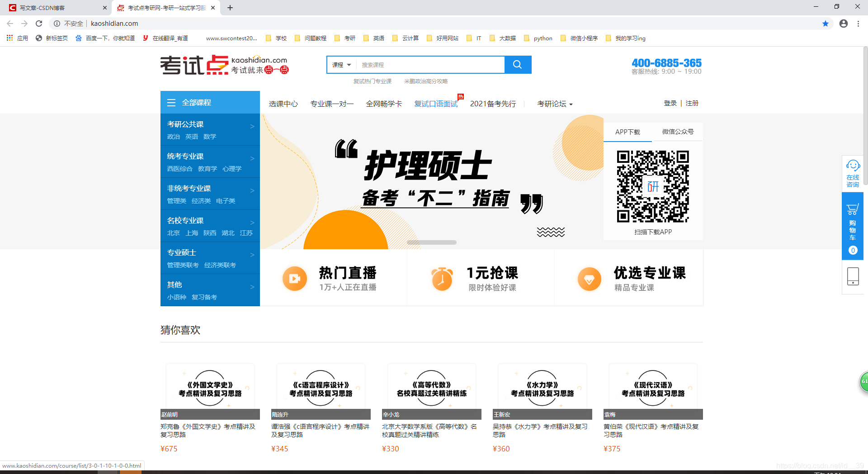Click the search magnifier icon
The width and height of the screenshot is (868, 474).
517,65
